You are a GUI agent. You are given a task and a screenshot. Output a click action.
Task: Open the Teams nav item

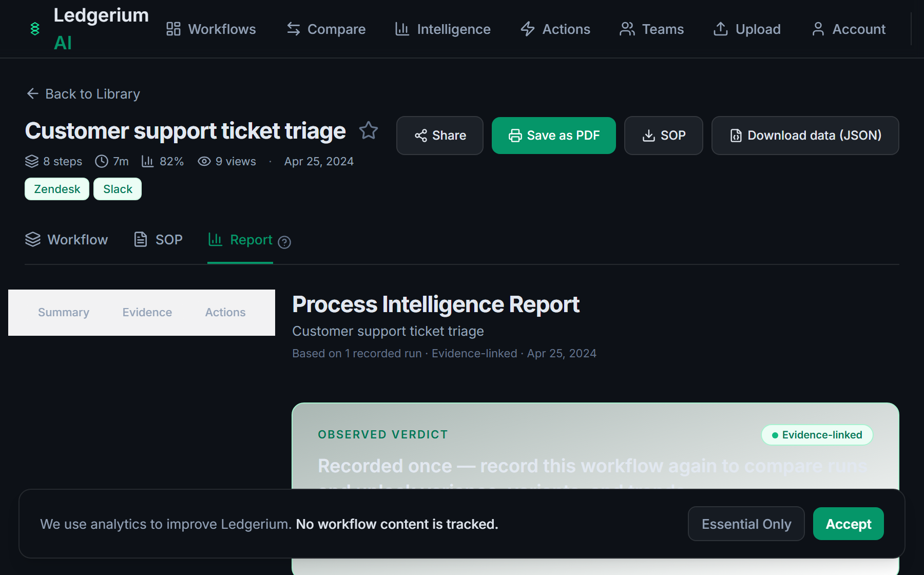click(651, 29)
